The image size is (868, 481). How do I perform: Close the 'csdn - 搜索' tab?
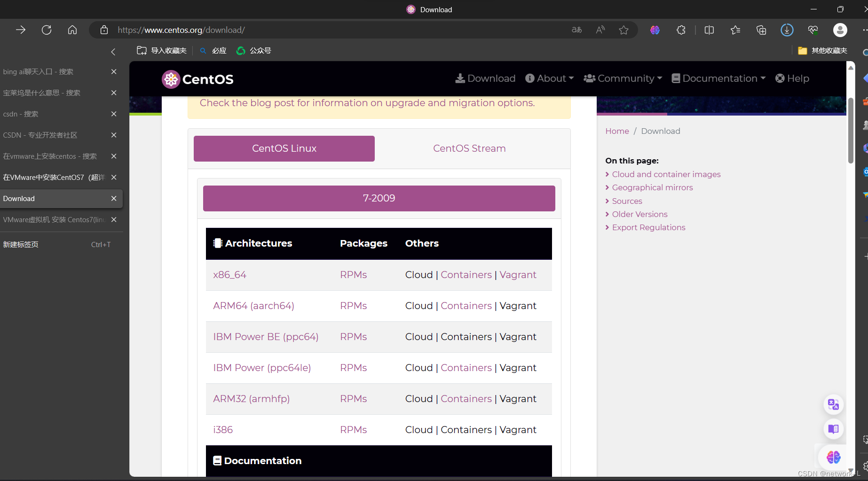[x=114, y=114]
